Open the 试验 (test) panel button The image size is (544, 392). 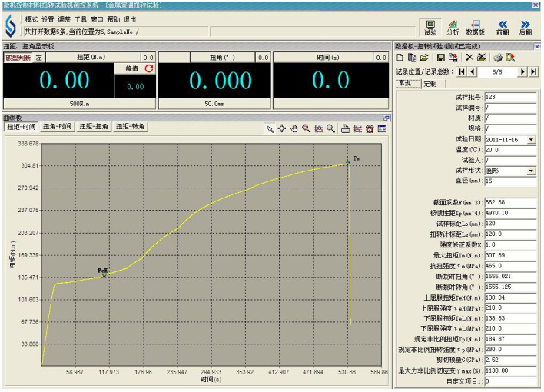430,28
